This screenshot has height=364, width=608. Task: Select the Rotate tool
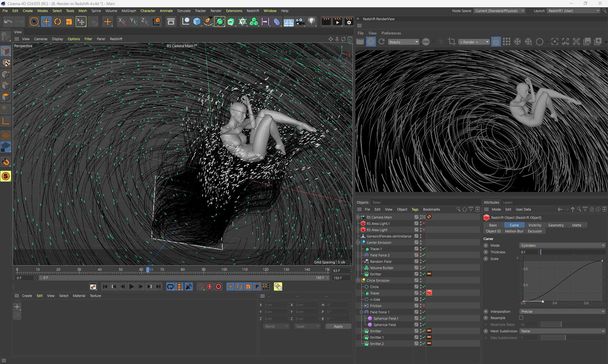click(x=58, y=22)
